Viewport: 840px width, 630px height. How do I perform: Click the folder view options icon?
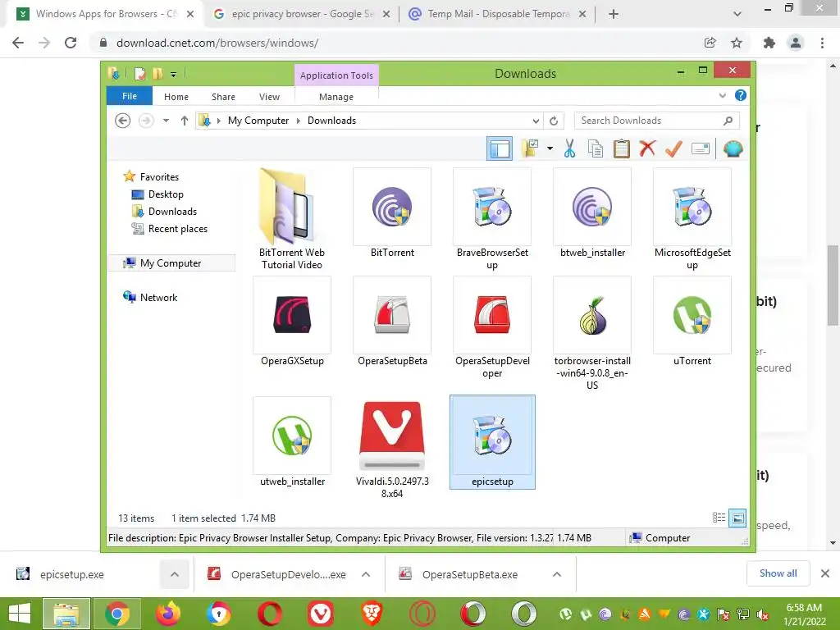click(x=531, y=148)
